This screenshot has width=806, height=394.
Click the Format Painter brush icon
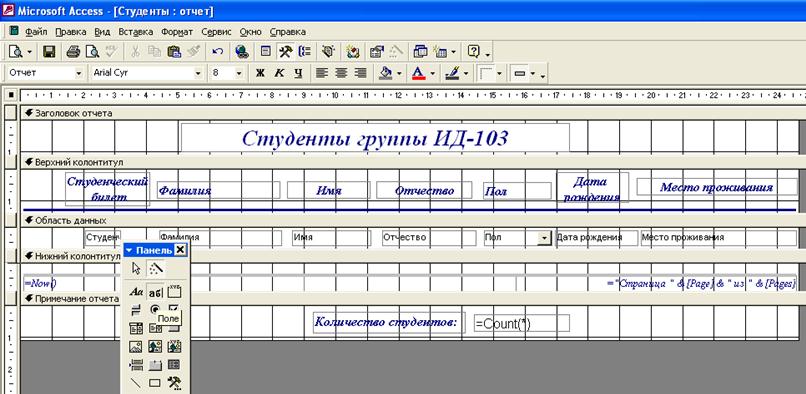(x=193, y=51)
